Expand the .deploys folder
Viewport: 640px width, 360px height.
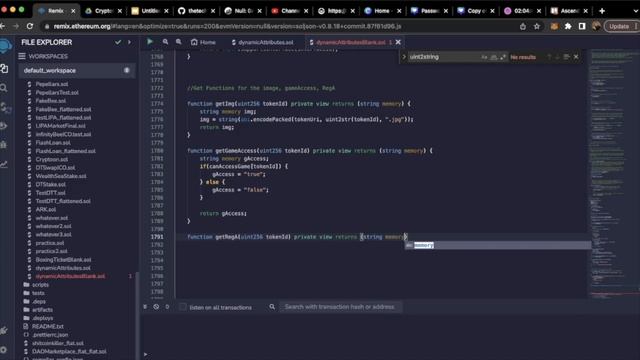pos(42,318)
